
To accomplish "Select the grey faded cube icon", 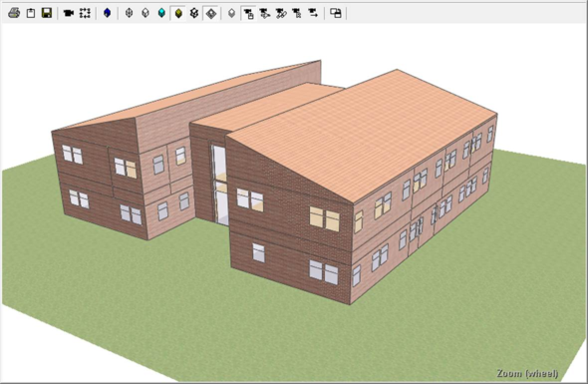I will (x=232, y=13).
